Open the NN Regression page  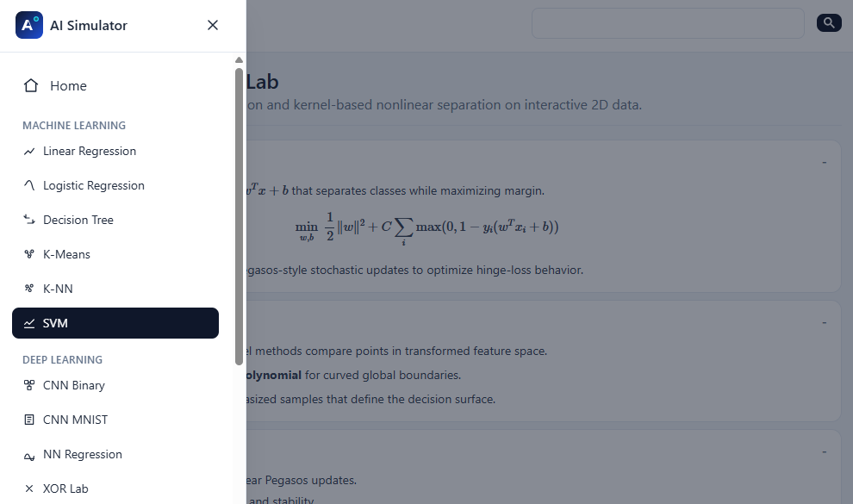[x=83, y=454]
